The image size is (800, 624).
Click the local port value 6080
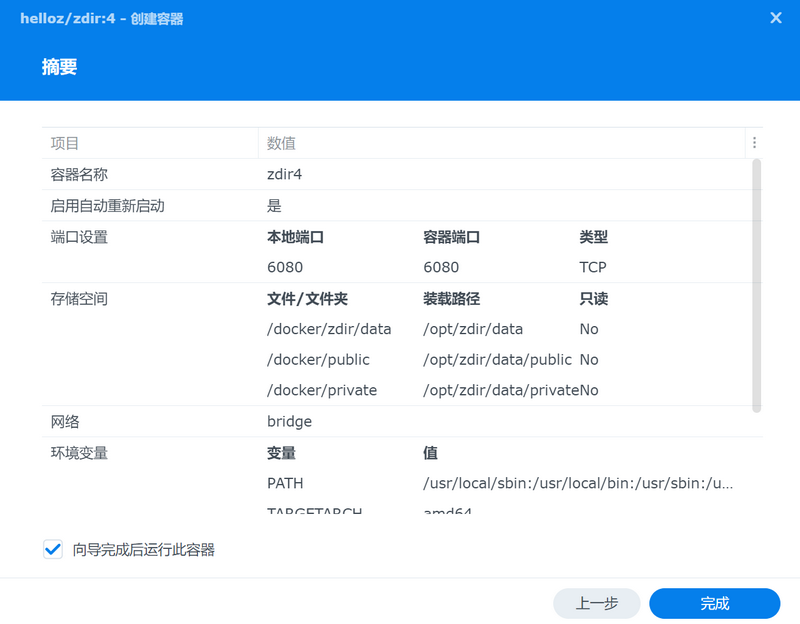tap(285, 267)
